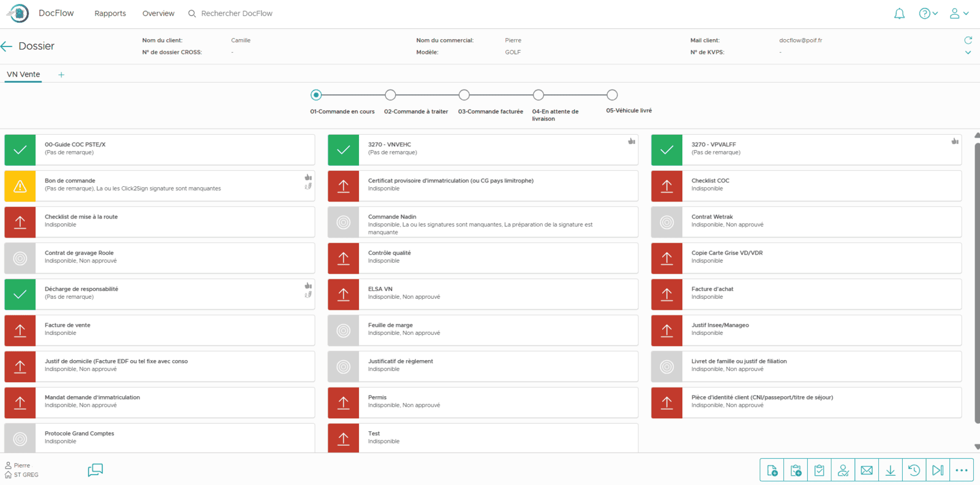Select step 03-Commande facturée circle
This screenshot has height=485, width=980.
point(464,95)
